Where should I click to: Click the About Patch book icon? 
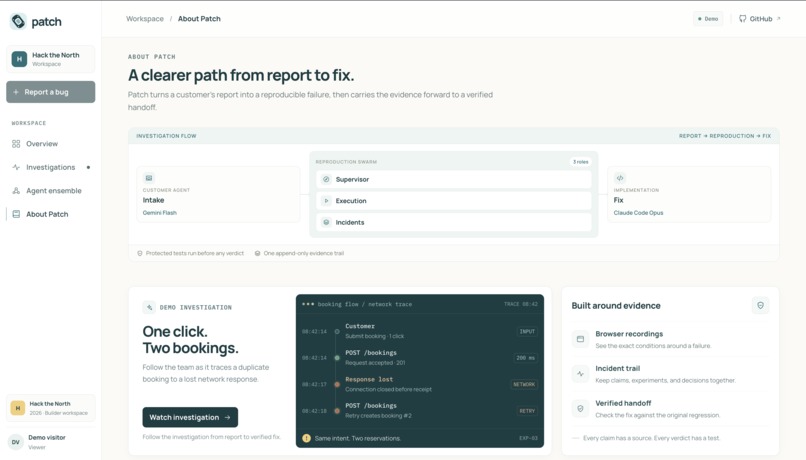(16, 214)
